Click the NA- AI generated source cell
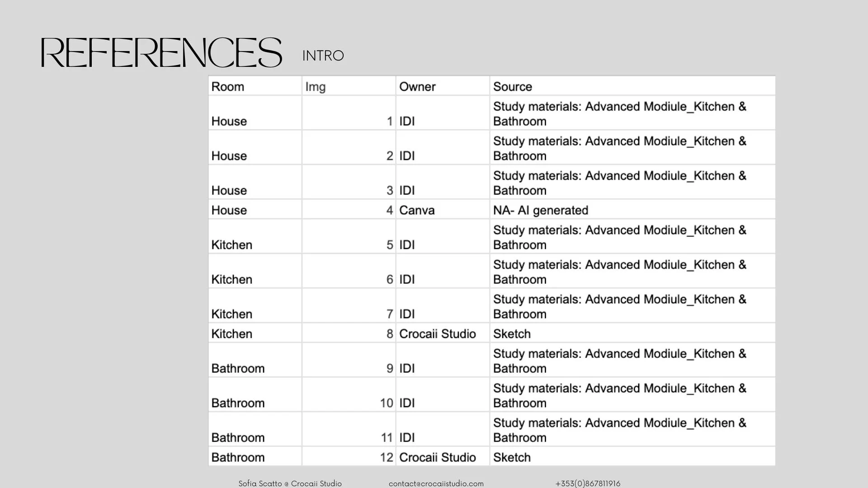The image size is (868, 488). (541, 210)
